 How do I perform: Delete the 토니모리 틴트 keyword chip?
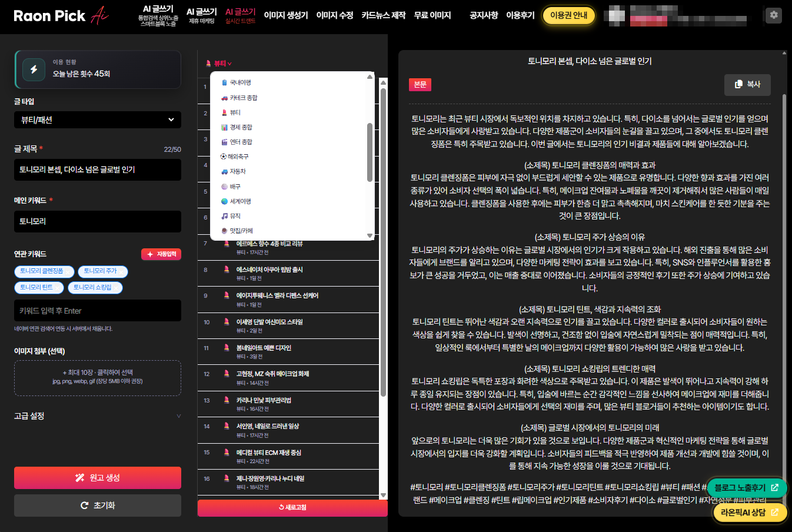pos(59,288)
